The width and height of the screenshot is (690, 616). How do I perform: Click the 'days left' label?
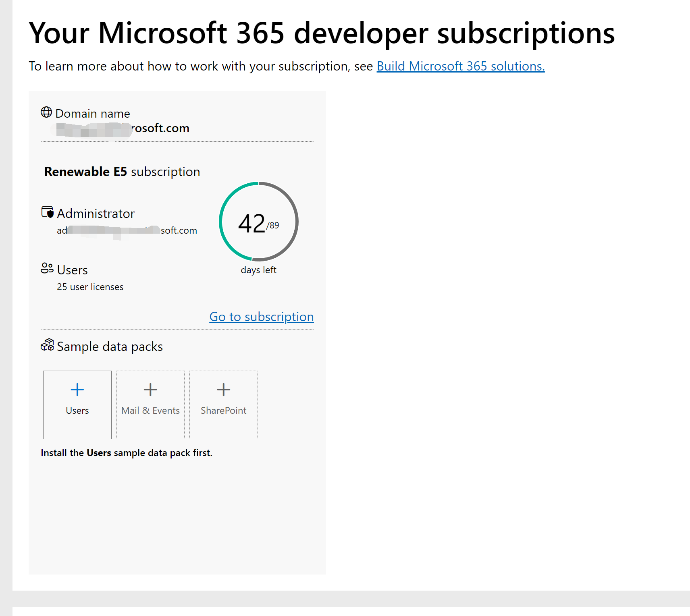259,270
